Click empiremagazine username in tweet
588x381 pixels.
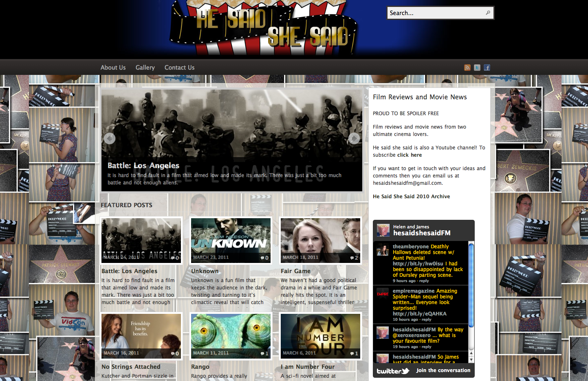point(413,291)
